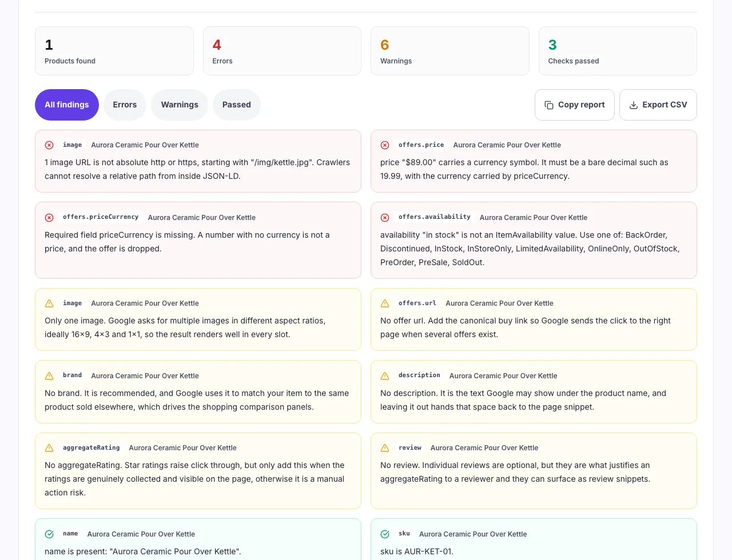Click the offers.url field tag
Screen dimensions: 732x560
pyautogui.click(x=417, y=303)
